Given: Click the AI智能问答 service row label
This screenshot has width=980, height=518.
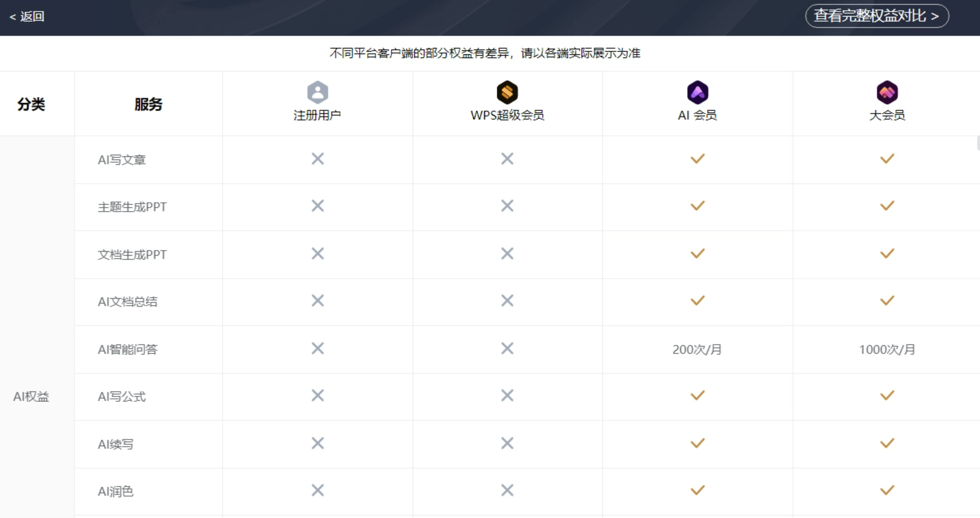Looking at the screenshot, I should point(127,350).
